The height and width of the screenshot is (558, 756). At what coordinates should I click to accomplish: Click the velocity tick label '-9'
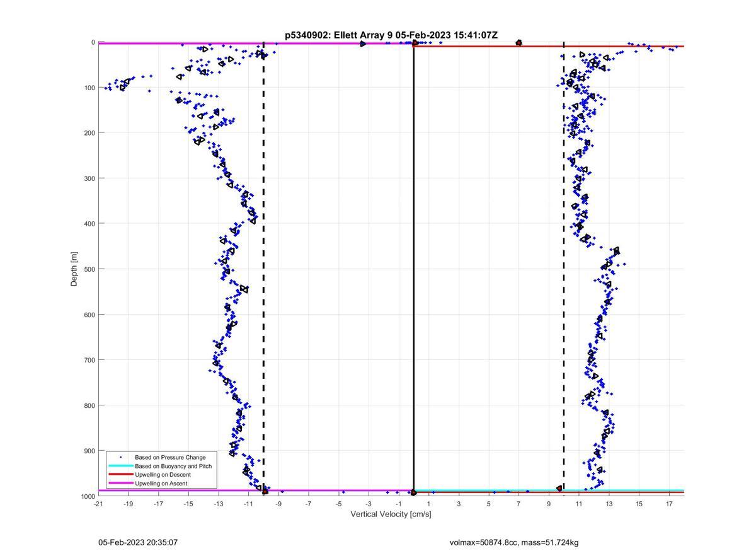click(278, 504)
